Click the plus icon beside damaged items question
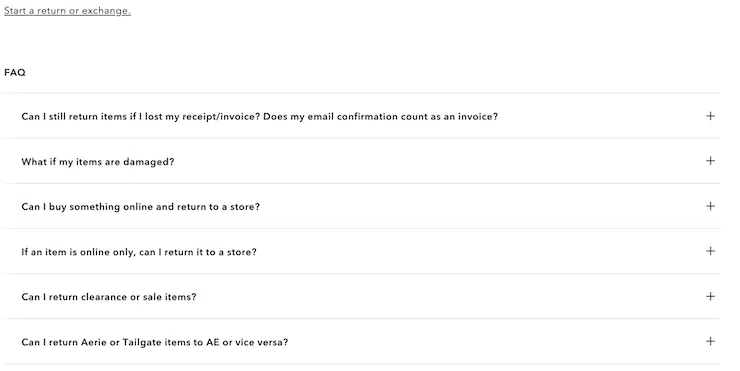Screen dimensions: 740x371 click(x=710, y=161)
